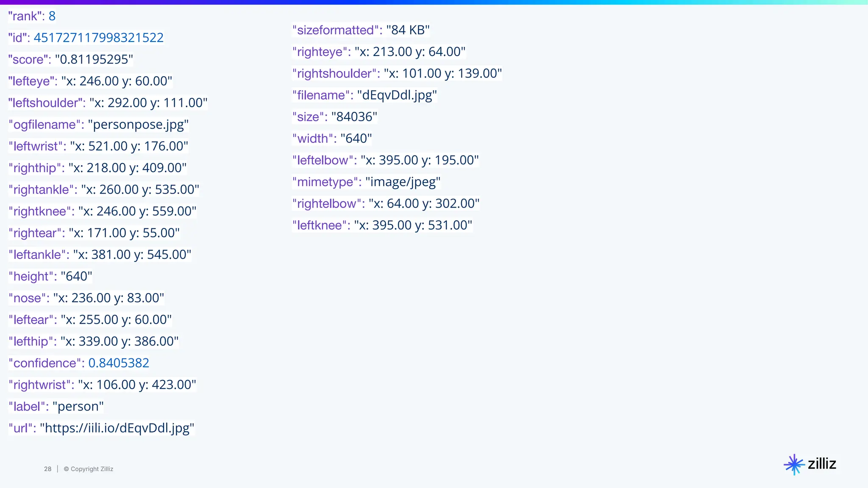Click the "filename" dEqvDdl.jpg line

pos(364,95)
